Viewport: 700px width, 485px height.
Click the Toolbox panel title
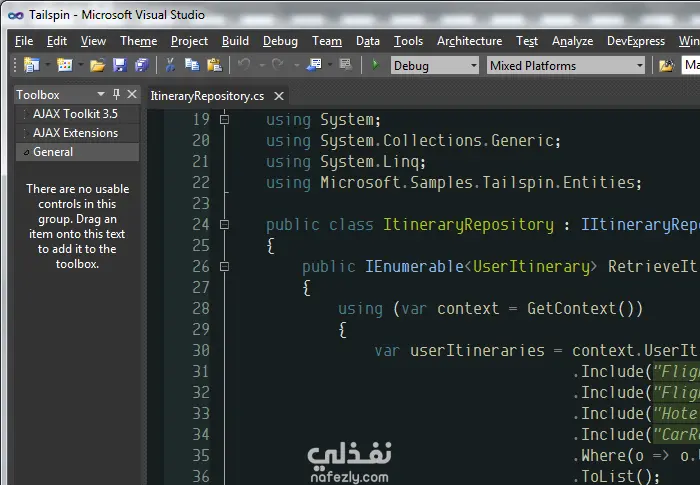click(38, 95)
